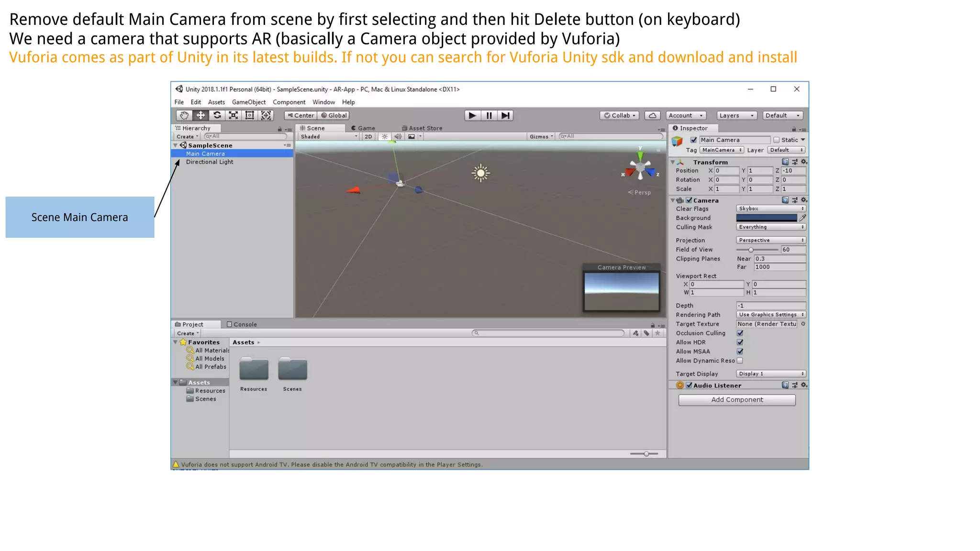Viewport: 980px width, 551px height.
Task: Select the combined Transform tool
Action: pos(266,115)
